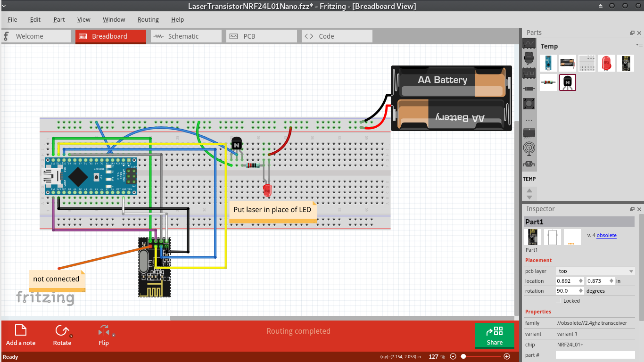Image resolution: width=644 pixels, height=362 pixels.
Task: Click the Flip tool
Action: point(104,335)
